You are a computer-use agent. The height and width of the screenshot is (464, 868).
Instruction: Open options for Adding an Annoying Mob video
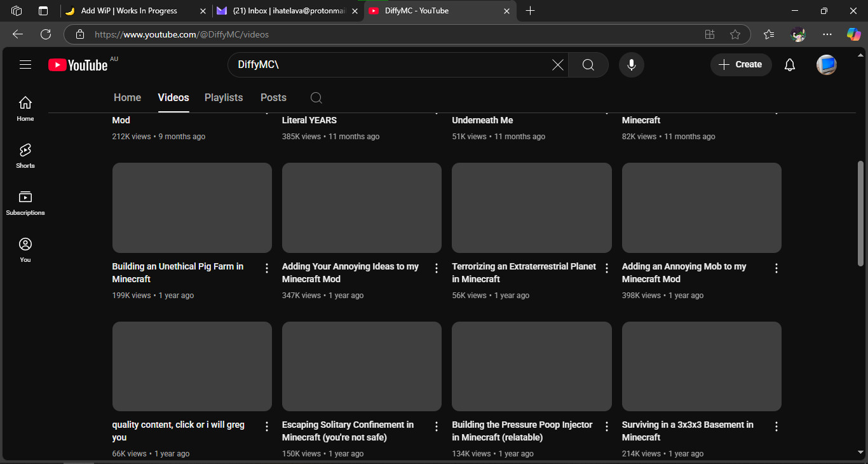776,268
